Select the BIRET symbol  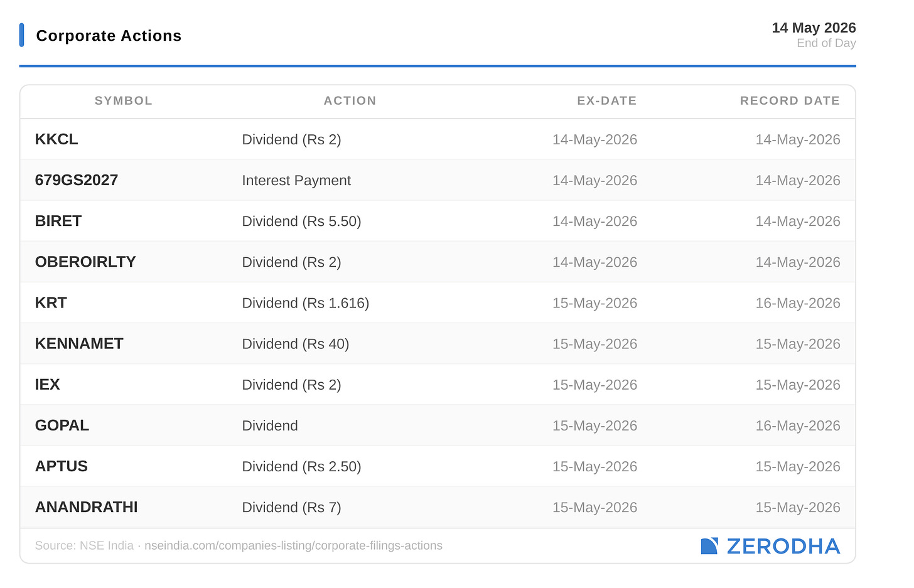tap(58, 221)
